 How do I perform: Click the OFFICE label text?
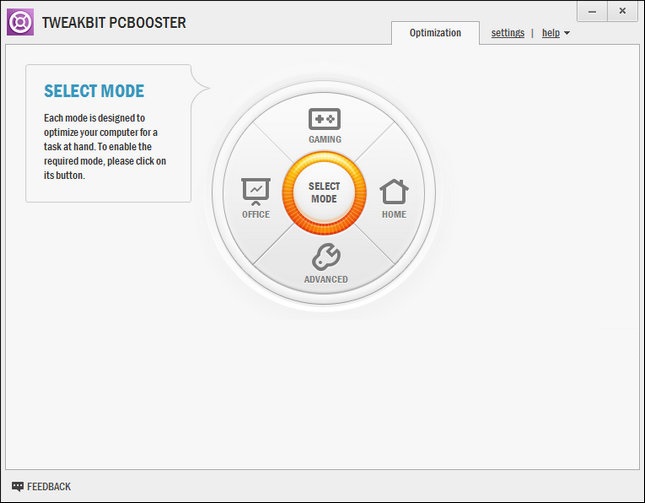pyautogui.click(x=256, y=214)
